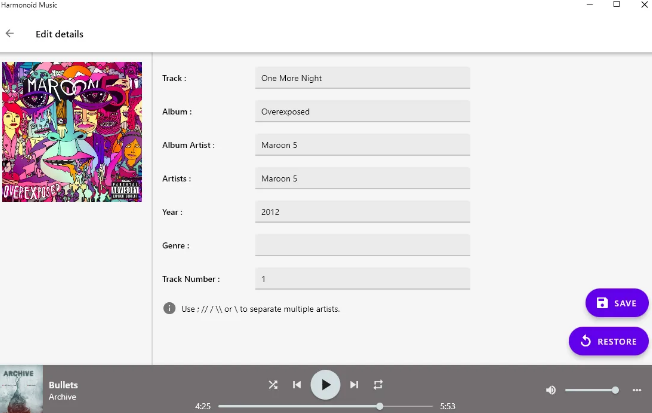Skip to next track
Viewport: 652px width, 413px height.
click(354, 385)
